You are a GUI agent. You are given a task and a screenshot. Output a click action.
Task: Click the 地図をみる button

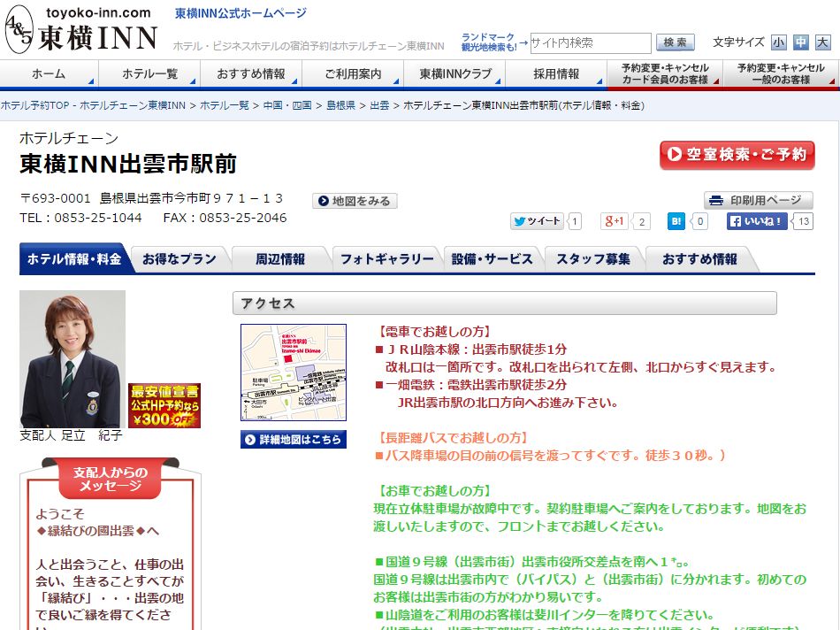coord(355,201)
